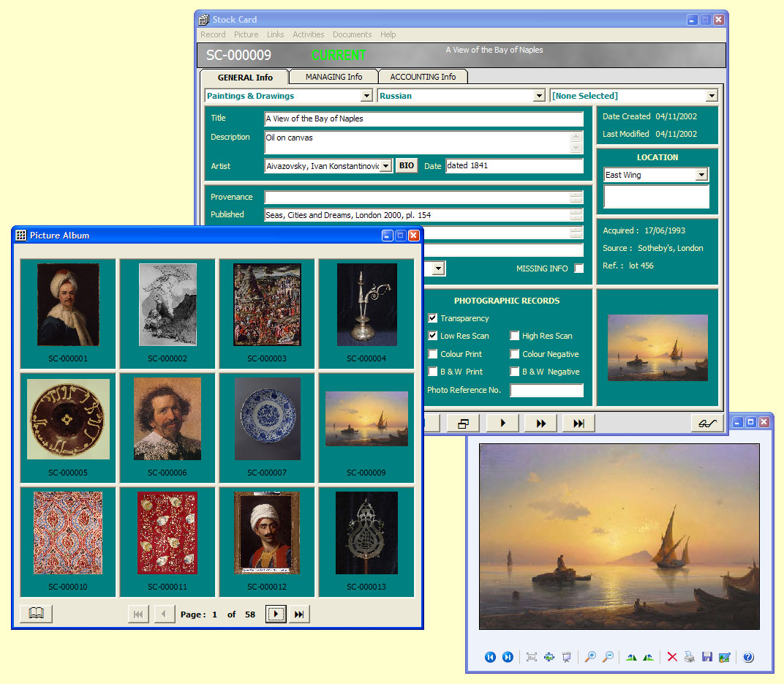Click the Title input field
Viewport: 784px width, 684px height.
423,119
